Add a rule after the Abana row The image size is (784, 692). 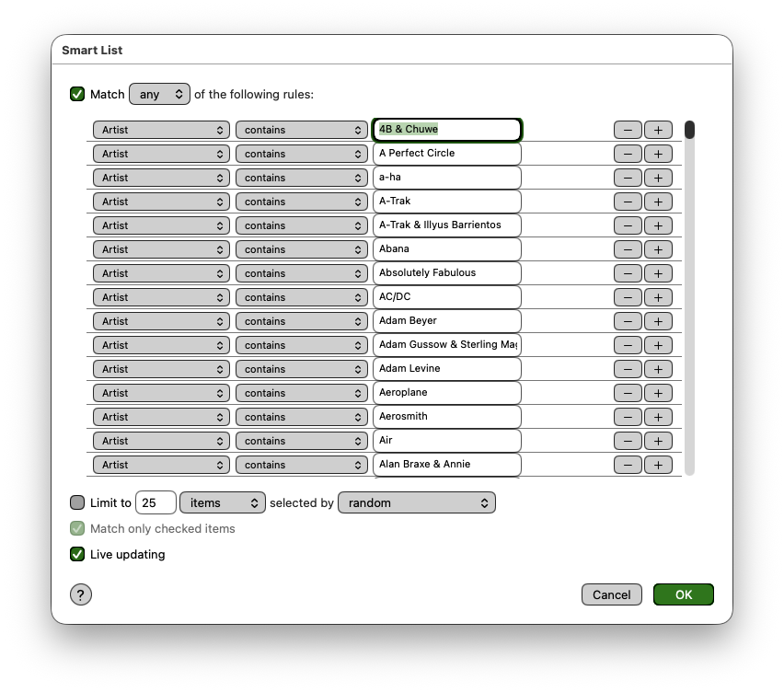pos(658,249)
